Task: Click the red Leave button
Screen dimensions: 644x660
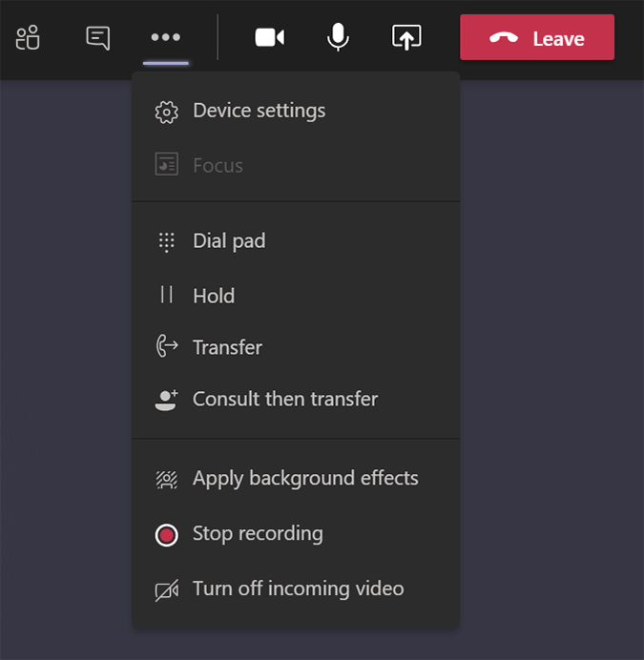Action: click(x=536, y=38)
